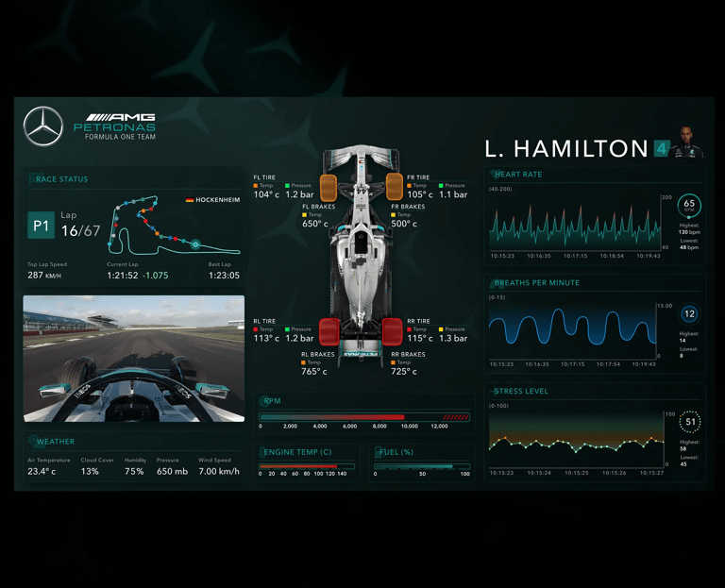Image resolution: width=725 pixels, height=588 pixels.
Task: Select the front-left orange tire on the car
Action: click(x=329, y=188)
